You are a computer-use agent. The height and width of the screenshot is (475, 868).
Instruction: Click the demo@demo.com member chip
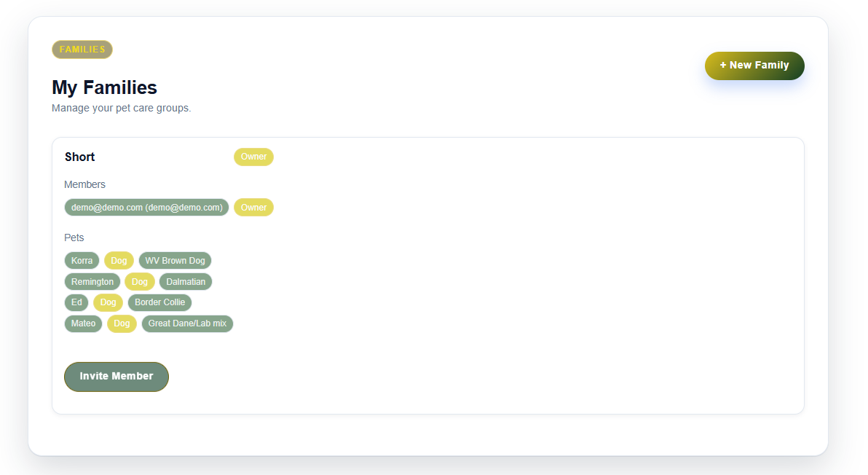click(x=146, y=207)
